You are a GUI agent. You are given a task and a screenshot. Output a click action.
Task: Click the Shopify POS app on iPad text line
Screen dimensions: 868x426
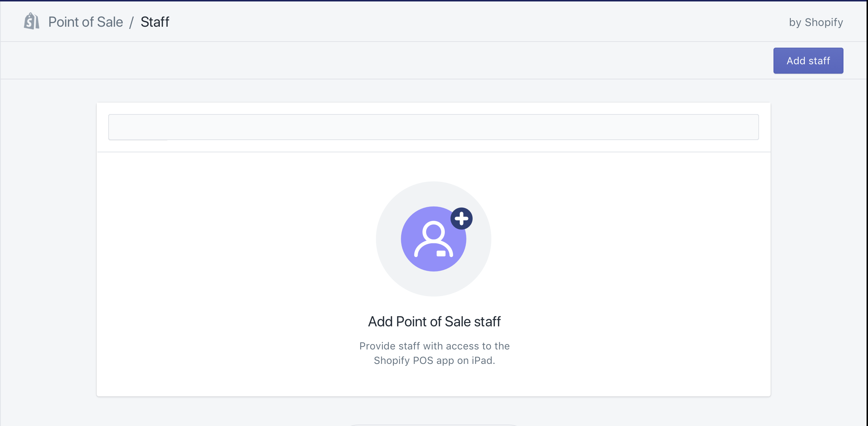tap(434, 360)
